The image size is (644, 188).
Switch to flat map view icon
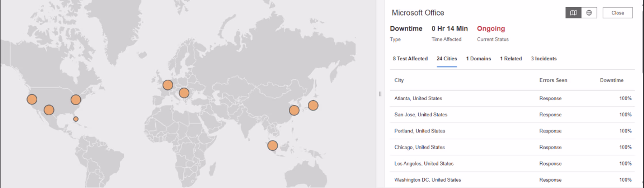coord(573,13)
